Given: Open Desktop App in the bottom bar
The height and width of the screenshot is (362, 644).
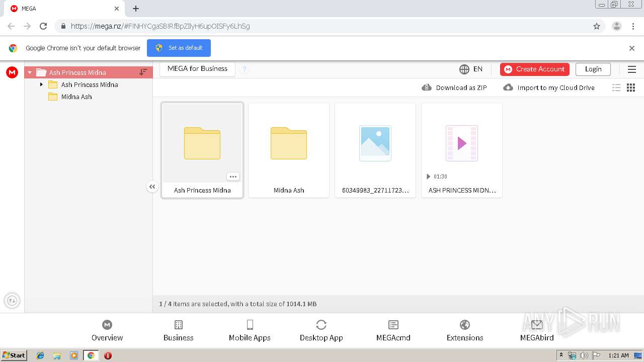Looking at the screenshot, I should [x=321, y=331].
